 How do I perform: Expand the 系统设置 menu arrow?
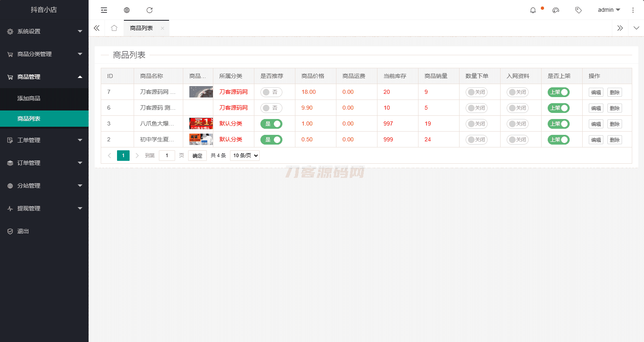tap(80, 31)
